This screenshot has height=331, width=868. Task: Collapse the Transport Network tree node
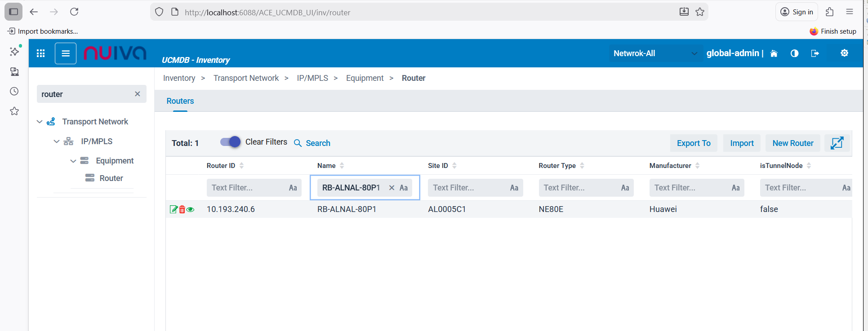(40, 122)
